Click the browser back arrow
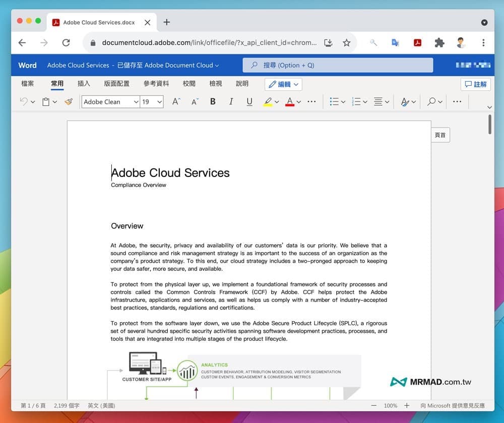Screen dimensions: 504x423 22,43
